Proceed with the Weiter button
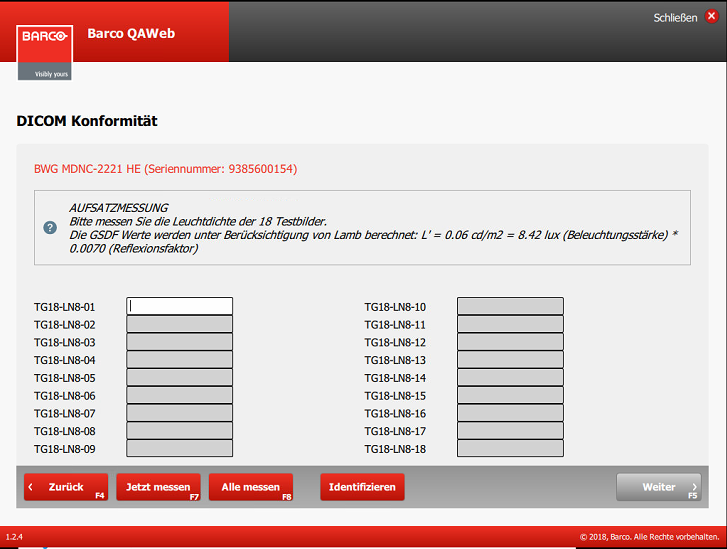The width and height of the screenshot is (727, 549). coord(658,487)
